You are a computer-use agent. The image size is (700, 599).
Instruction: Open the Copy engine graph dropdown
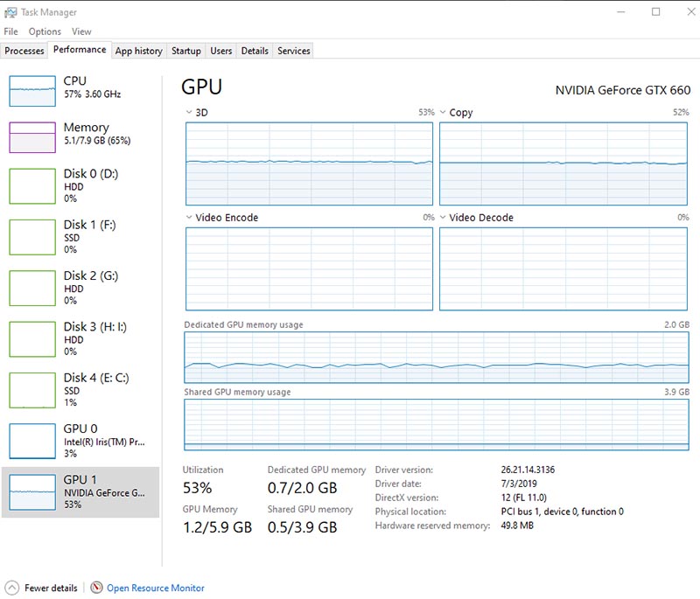pos(443,113)
